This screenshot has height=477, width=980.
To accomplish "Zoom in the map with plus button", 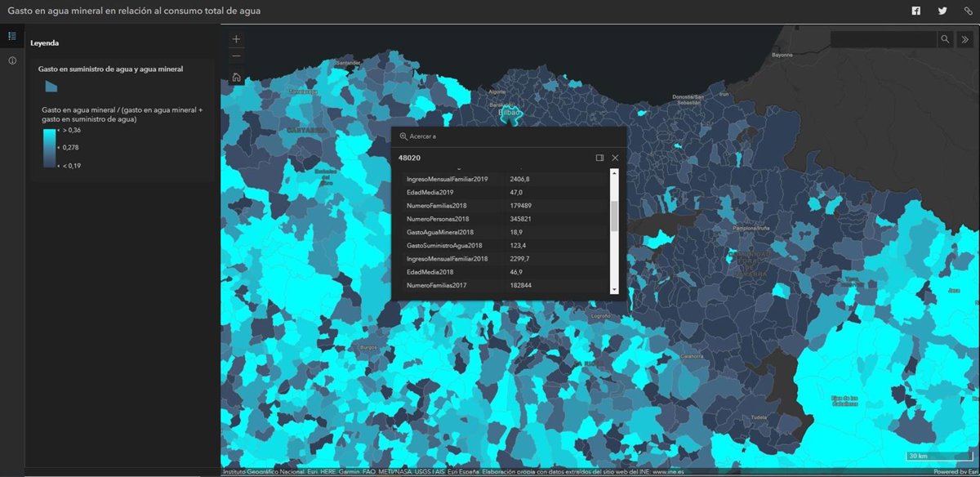I will (236, 39).
